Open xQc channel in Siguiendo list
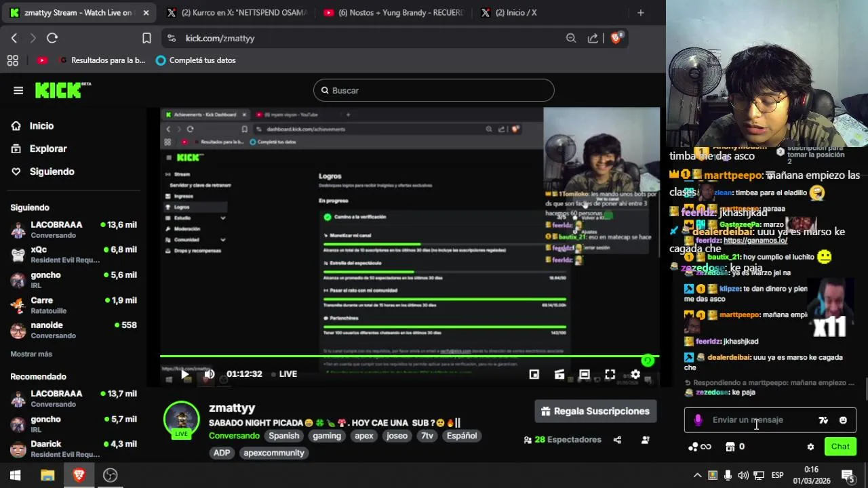 coord(73,254)
